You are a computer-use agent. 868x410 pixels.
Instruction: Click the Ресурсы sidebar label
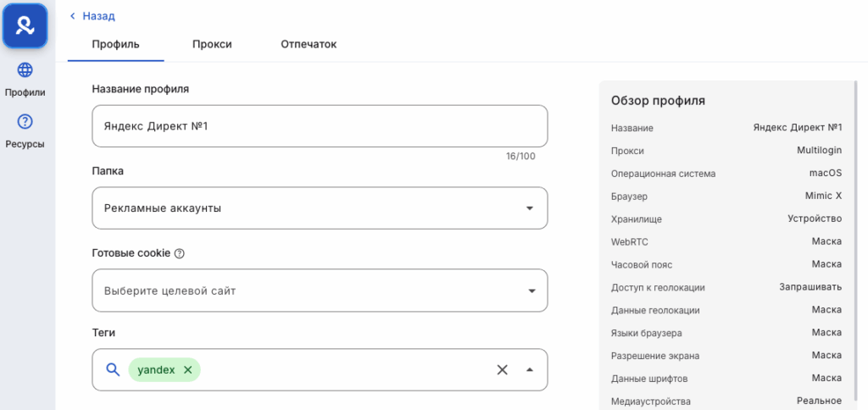[x=25, y=144]
